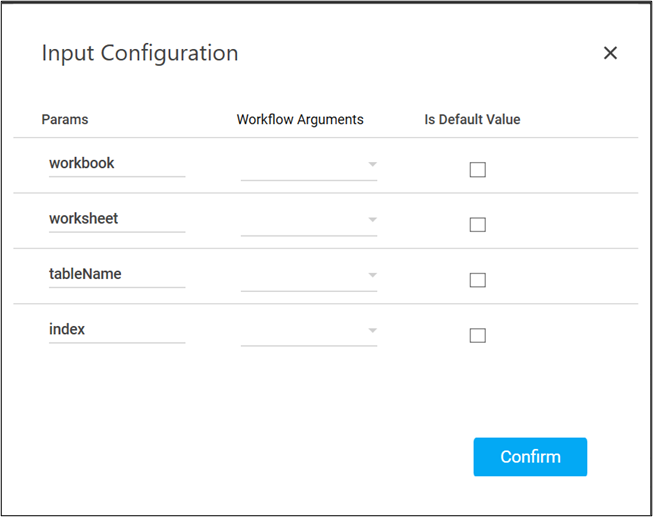Check the default value box for tableName
The height and width of the screenshot is (517, 653).
click(x=477, y=280)
